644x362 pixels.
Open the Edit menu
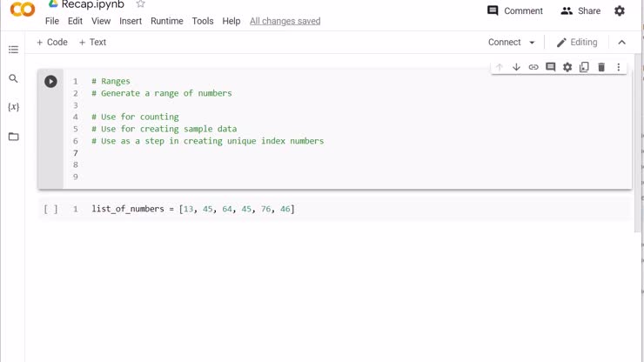(75, 21)
